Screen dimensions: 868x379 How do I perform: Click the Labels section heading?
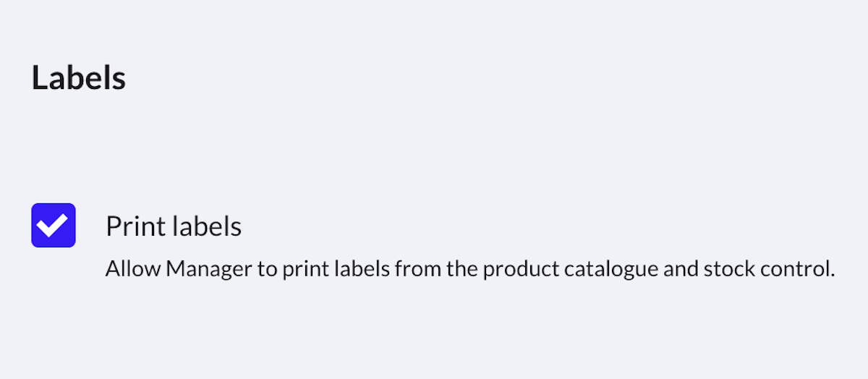click(x=79, y=78)
